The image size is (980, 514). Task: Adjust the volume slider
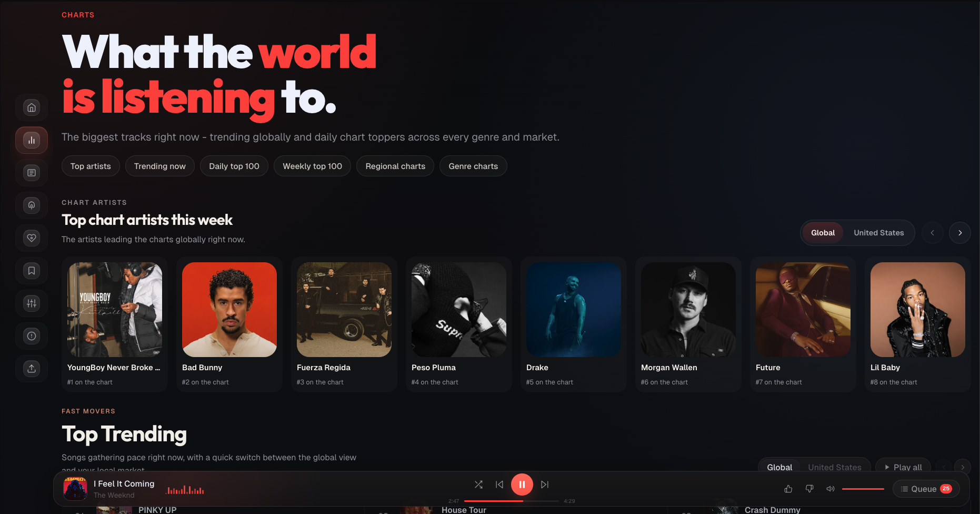tap(863, 489)
